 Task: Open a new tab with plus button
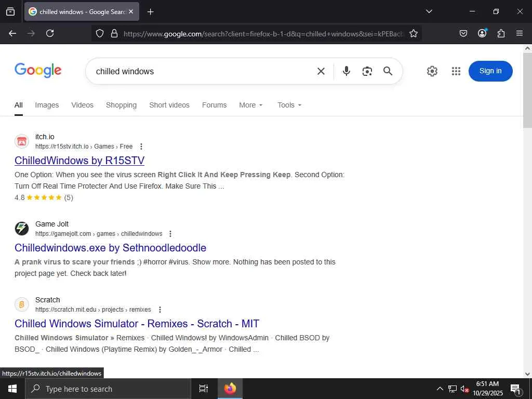pyautogui.click(x=150, y=12)
